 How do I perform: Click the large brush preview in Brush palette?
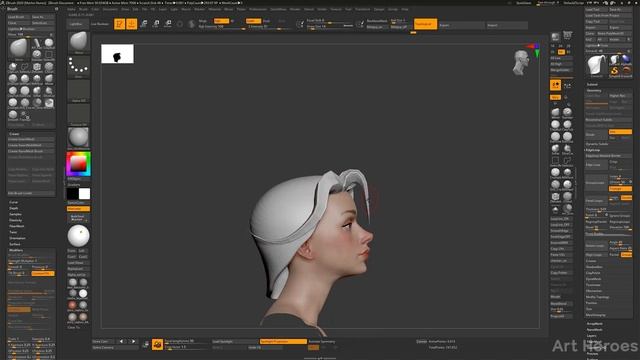(x=18, y=49)
